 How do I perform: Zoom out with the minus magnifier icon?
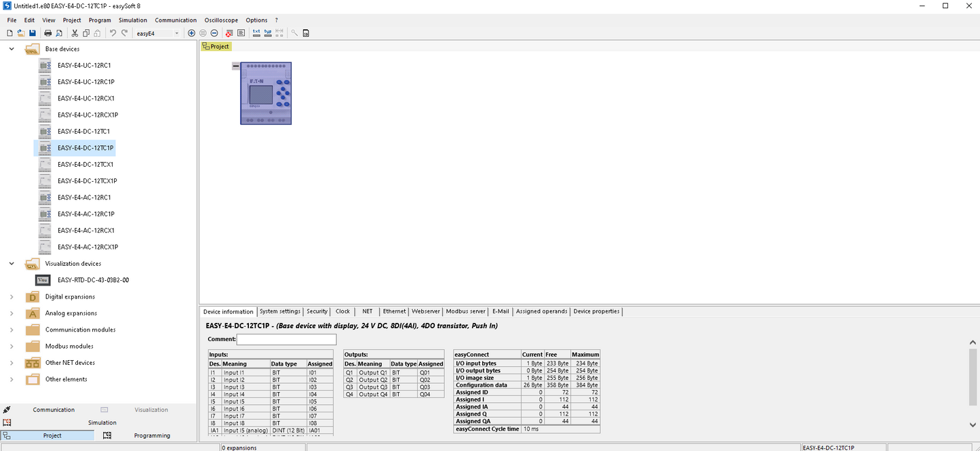click(x=214, y=33)
